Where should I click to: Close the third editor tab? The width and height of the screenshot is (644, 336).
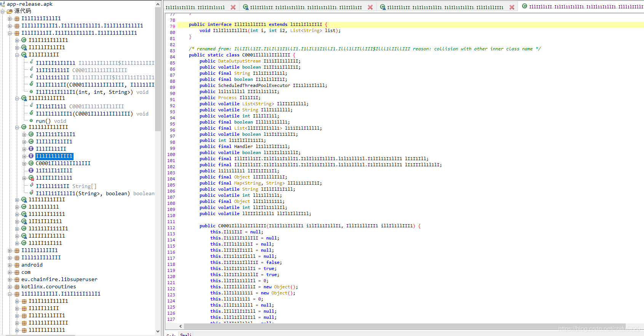tap(512, 7)
